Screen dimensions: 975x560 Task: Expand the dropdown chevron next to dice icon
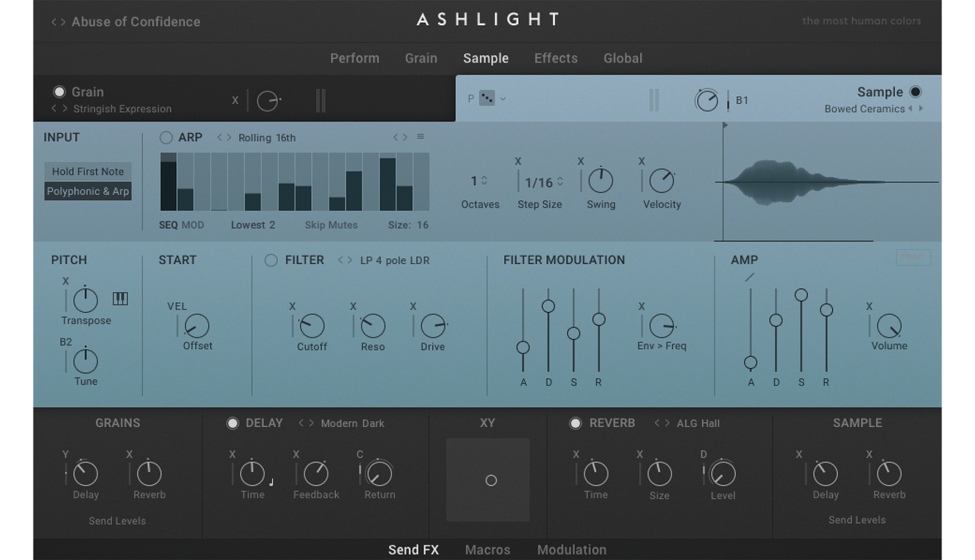[x=503, y=99]
